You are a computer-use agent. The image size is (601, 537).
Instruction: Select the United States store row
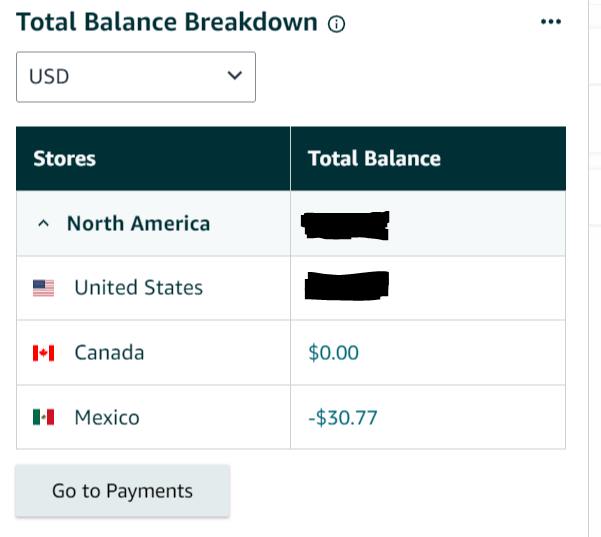coord(291,288)
